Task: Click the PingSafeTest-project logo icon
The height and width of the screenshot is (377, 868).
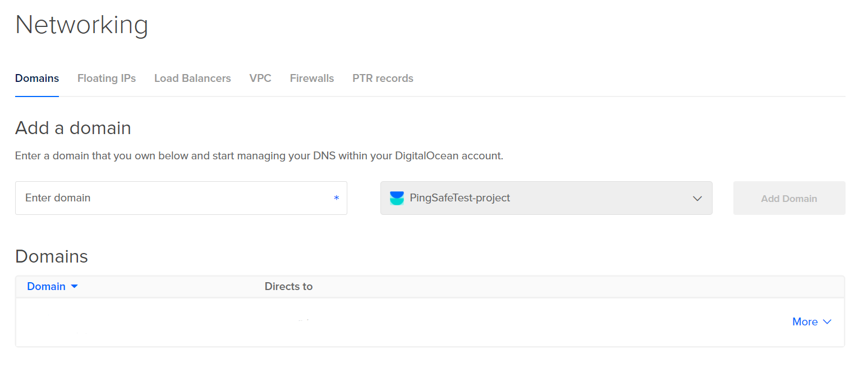Action: coord(397,198)
